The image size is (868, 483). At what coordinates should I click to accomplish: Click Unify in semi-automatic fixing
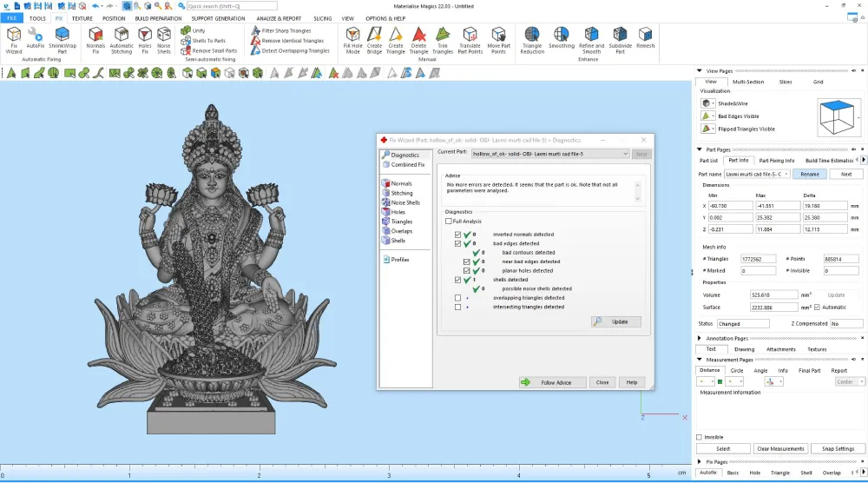click(x=194, y=30)
